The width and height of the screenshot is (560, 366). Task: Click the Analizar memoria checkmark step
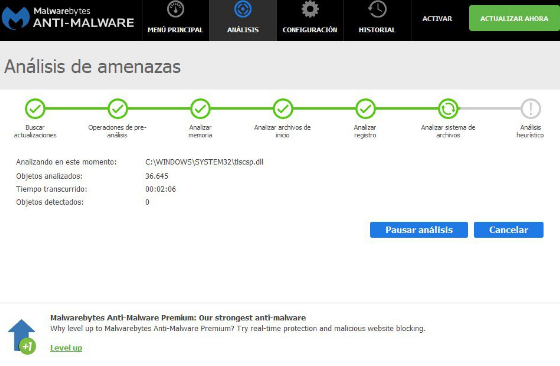[200, 109]
